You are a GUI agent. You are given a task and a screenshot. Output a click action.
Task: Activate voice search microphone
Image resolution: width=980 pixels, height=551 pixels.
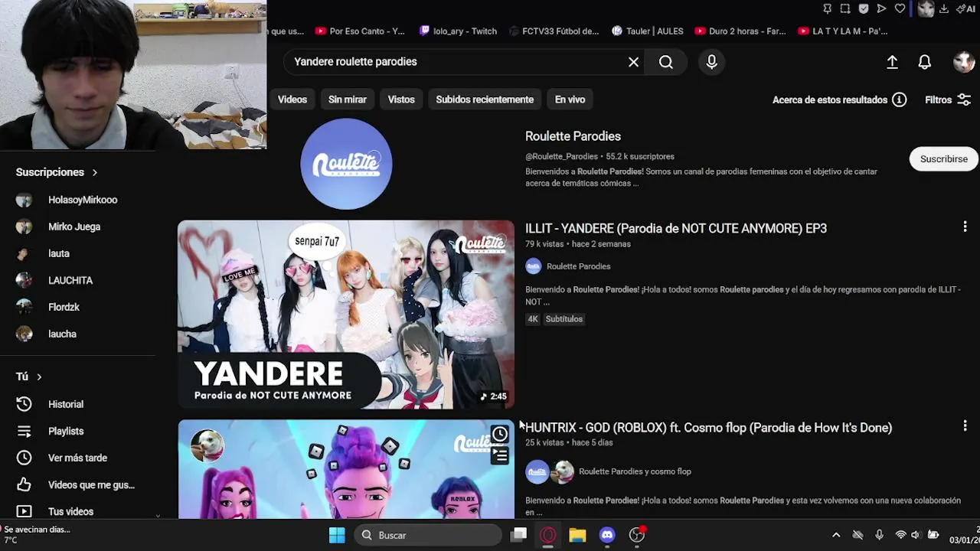point(712,62)
